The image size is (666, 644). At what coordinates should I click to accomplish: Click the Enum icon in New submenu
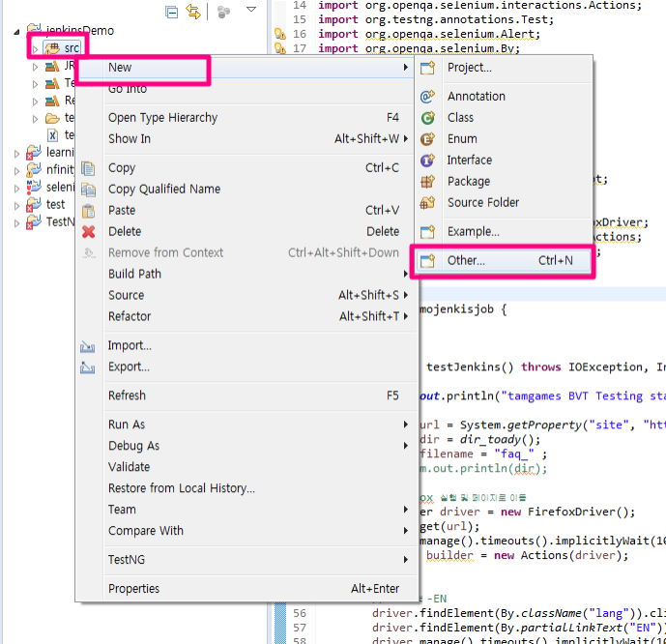tap(428, 138)
